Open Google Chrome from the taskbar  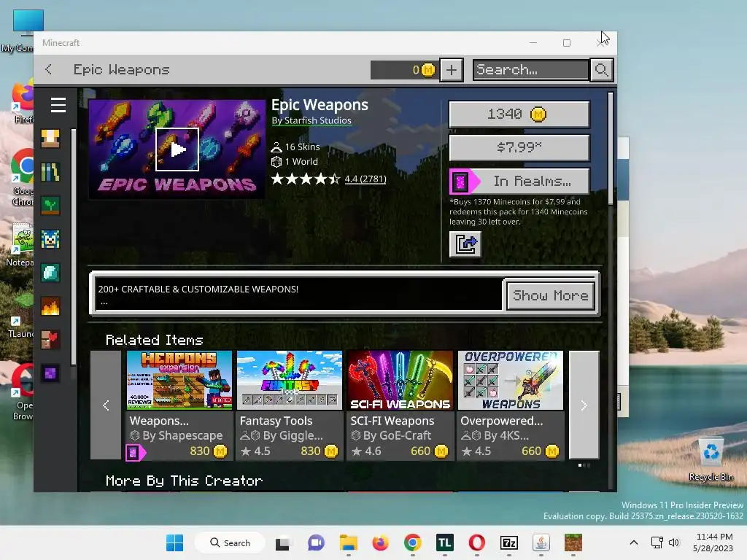click(413, 542)
